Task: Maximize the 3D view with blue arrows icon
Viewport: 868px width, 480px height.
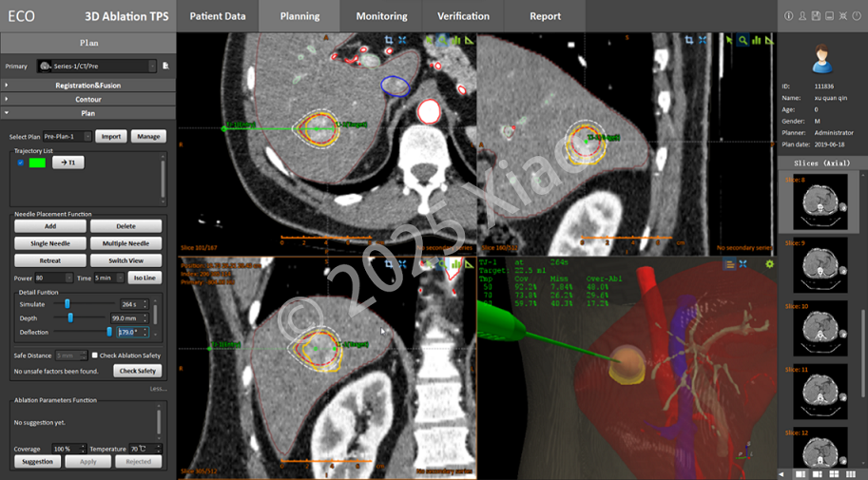Action: 743,264
